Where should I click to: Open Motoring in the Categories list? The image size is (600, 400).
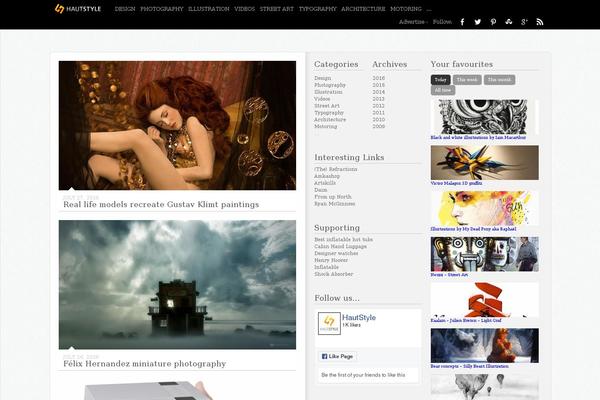[x=326, y=126]
